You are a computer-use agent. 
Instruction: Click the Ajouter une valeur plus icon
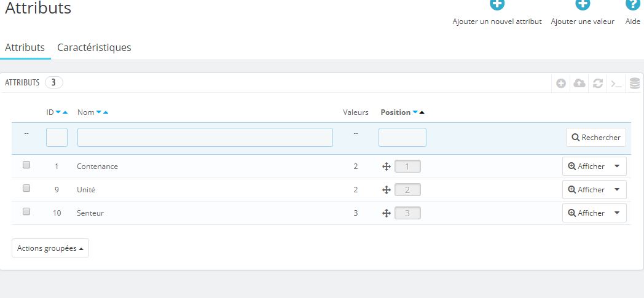click(583, 4)
